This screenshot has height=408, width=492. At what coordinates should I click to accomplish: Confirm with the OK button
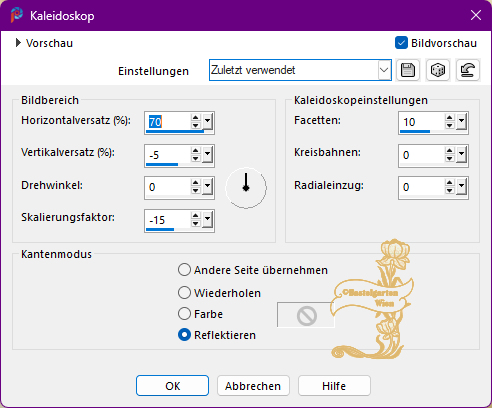(172, 386)
